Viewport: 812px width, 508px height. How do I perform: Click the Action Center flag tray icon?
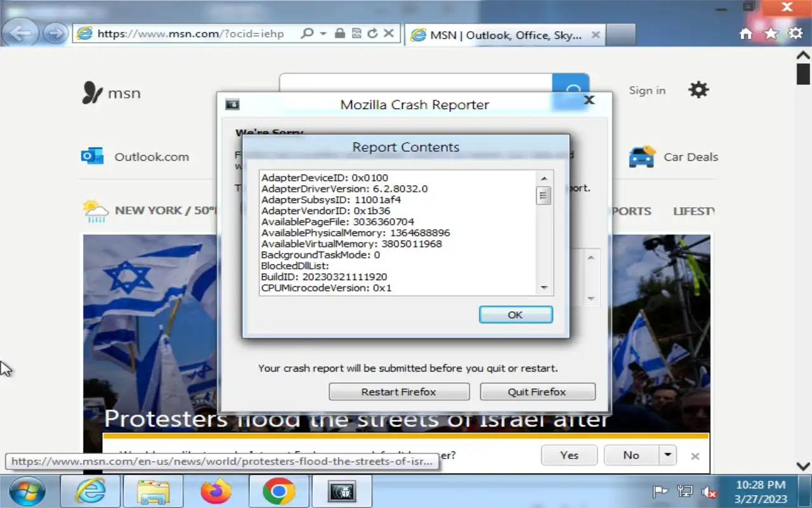coord(660,491)
